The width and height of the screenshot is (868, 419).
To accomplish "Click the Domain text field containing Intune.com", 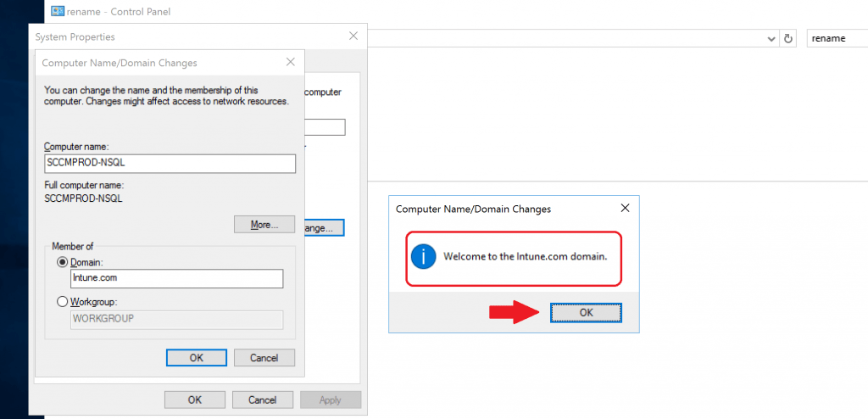I will (x=177, y=279).
